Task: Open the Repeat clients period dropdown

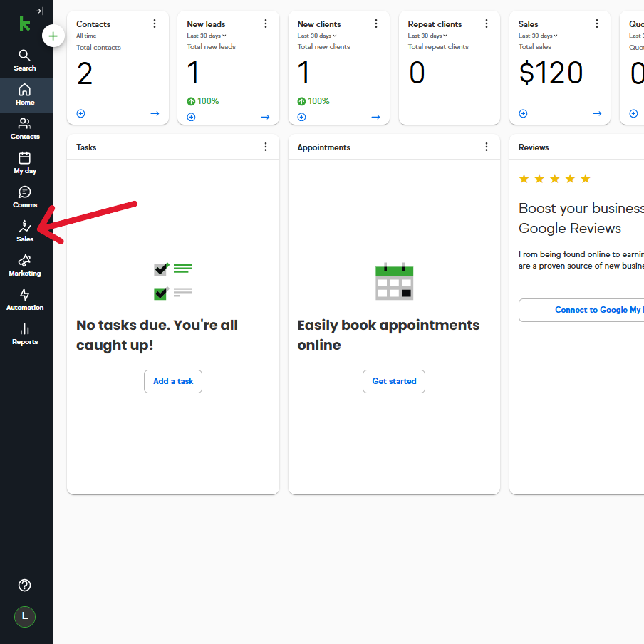Action: (x=427, y=36)
